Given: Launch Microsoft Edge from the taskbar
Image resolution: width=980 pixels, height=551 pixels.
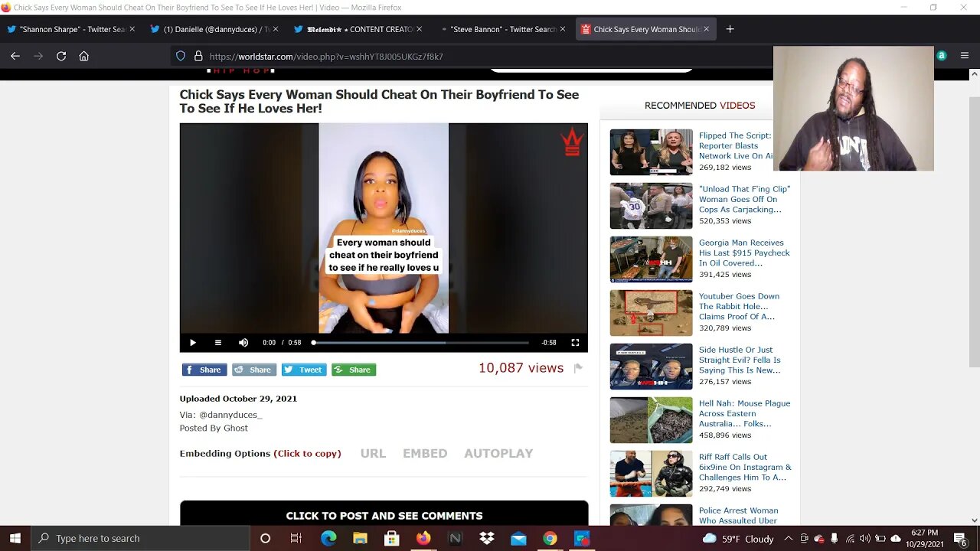Looking at the screenshot, I should [328, 538].
